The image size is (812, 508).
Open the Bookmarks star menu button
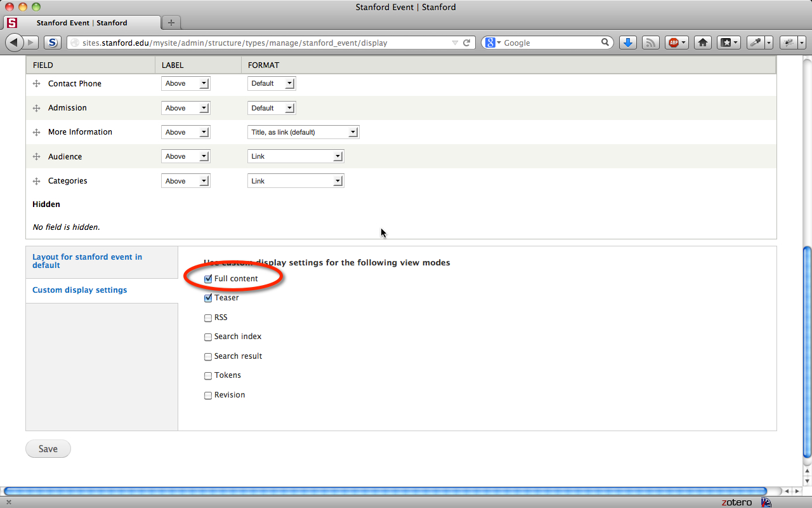(728, 43)
